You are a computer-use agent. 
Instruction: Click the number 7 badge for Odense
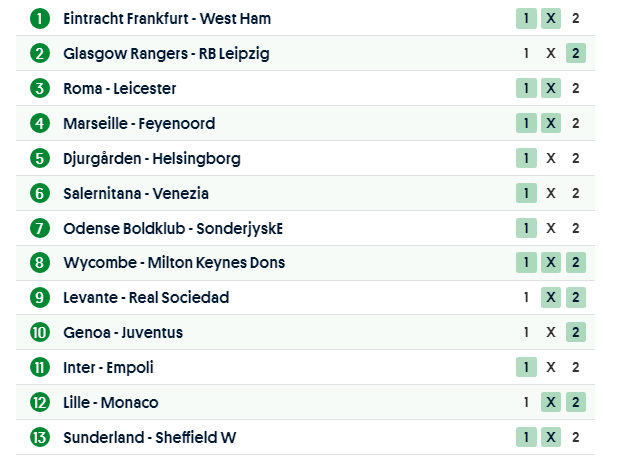39,228
